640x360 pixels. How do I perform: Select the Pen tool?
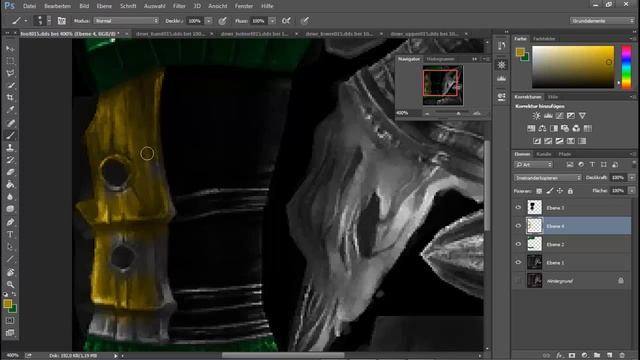[10, 222]
